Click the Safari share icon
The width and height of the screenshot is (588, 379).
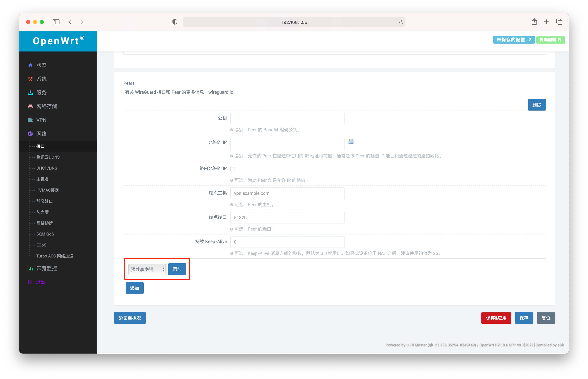(x=534, y=22)
